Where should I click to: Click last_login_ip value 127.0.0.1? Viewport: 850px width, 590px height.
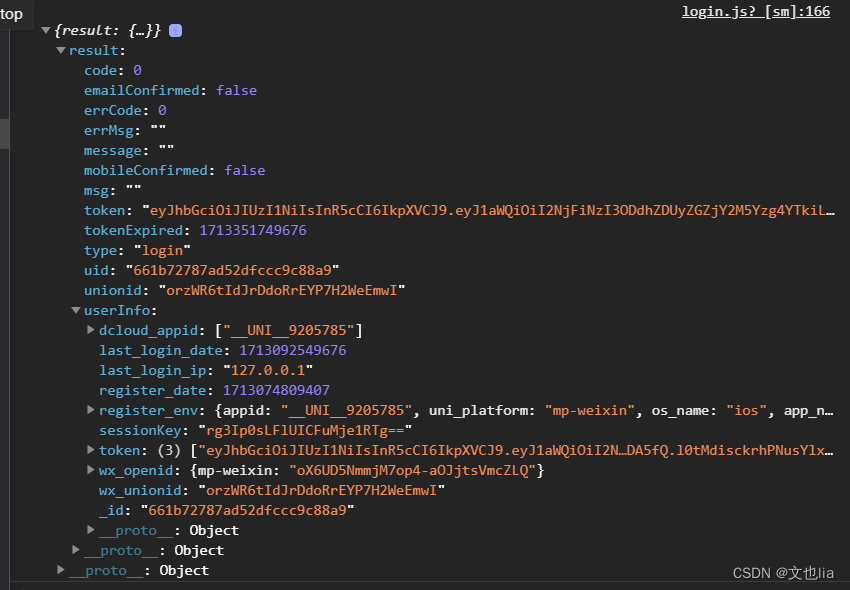point(268,370)
